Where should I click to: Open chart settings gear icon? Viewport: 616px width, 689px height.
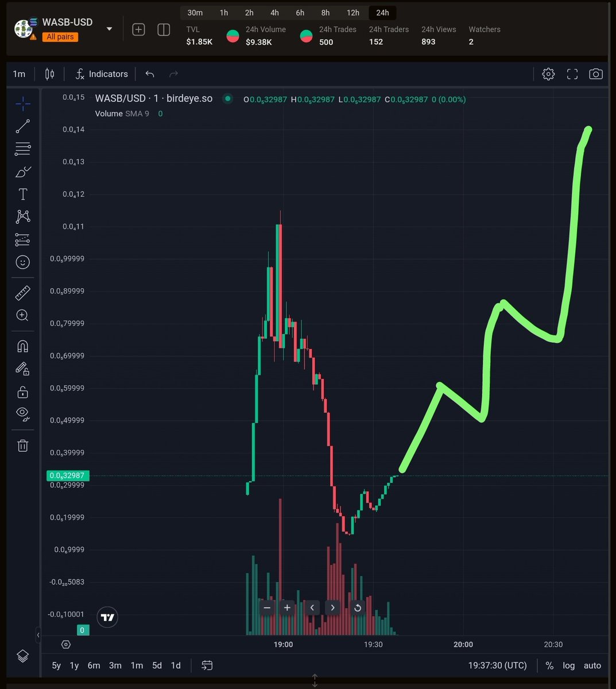548,74
